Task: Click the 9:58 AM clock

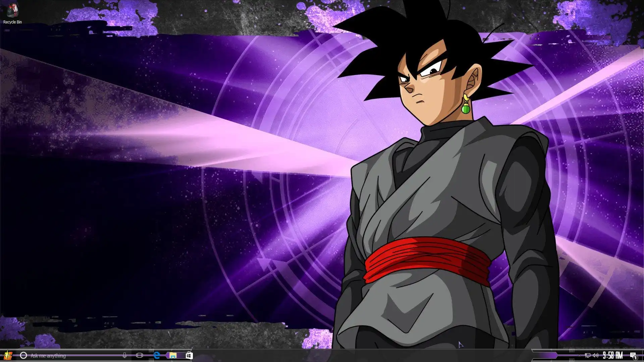Action: 612,355
